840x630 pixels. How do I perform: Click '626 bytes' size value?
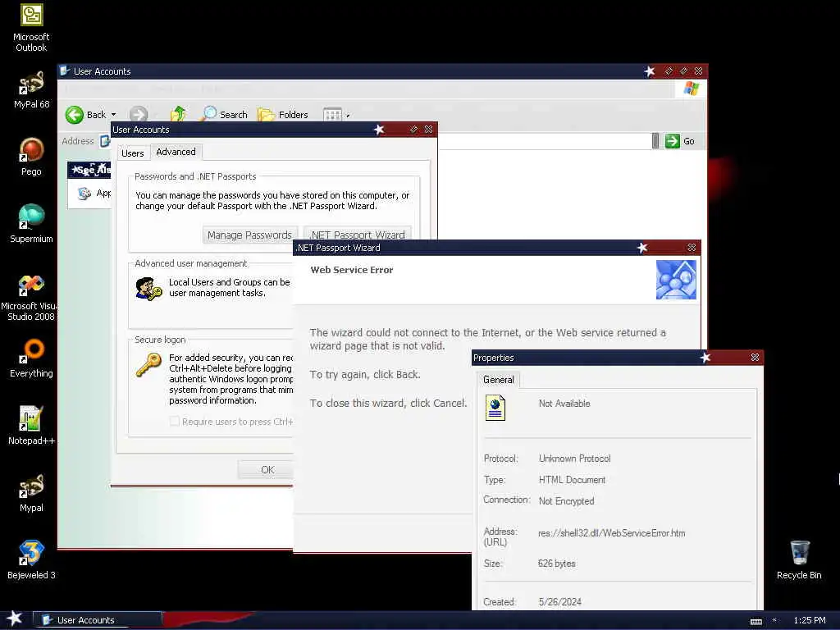coord(557,564)
